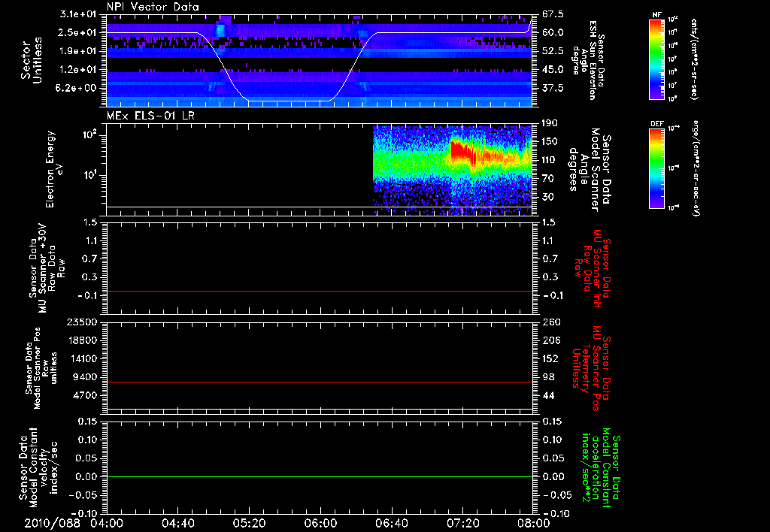Click the "18800" scanner position tick value
The image size is (770, 532).
coord(83,340)
